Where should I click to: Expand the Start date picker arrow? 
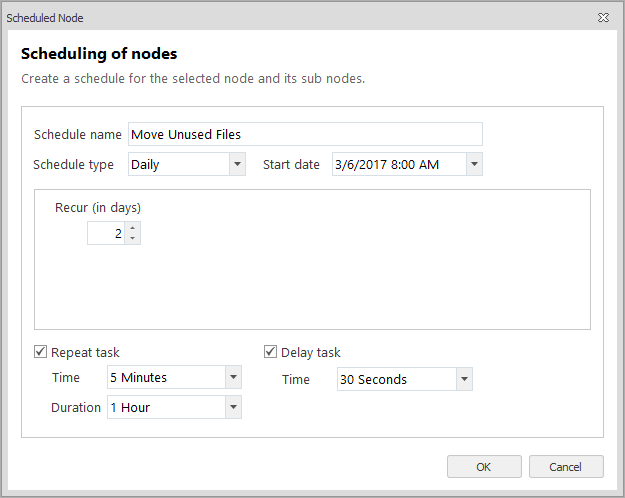(x=473, y=164)
